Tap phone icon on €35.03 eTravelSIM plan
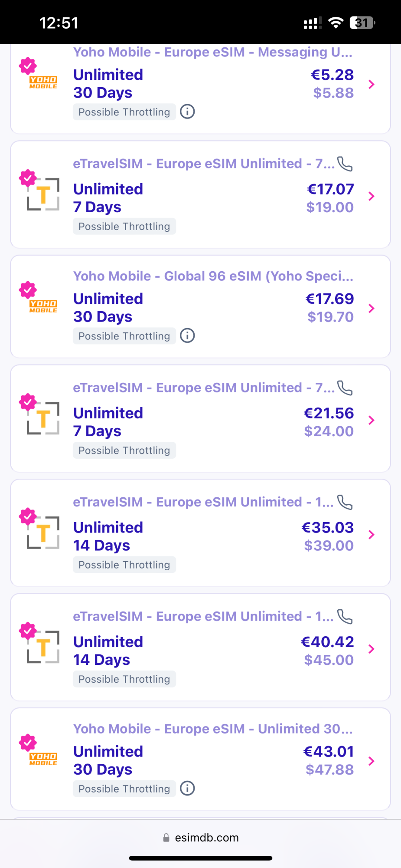Screen dimensions: 401x868 click(x=345, y=502)
